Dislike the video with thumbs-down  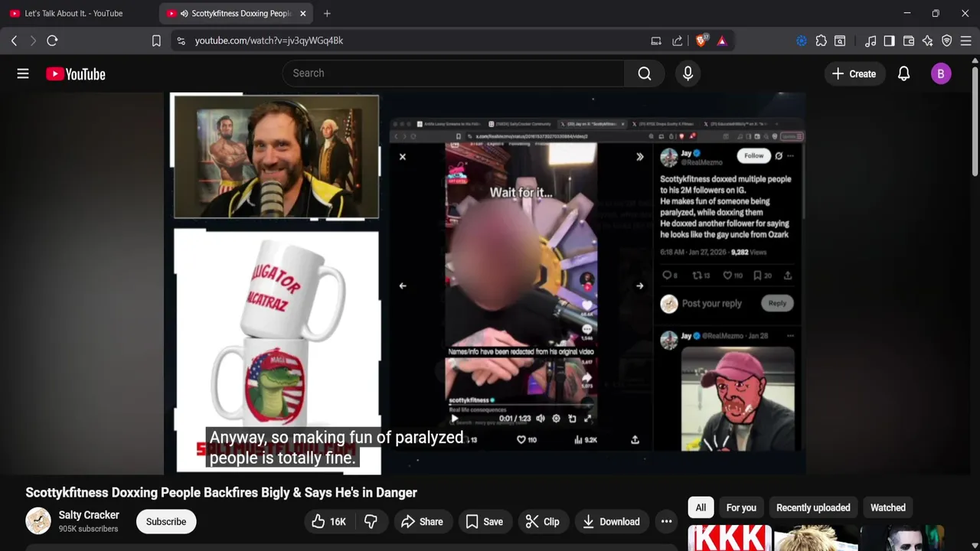[371, 522]
